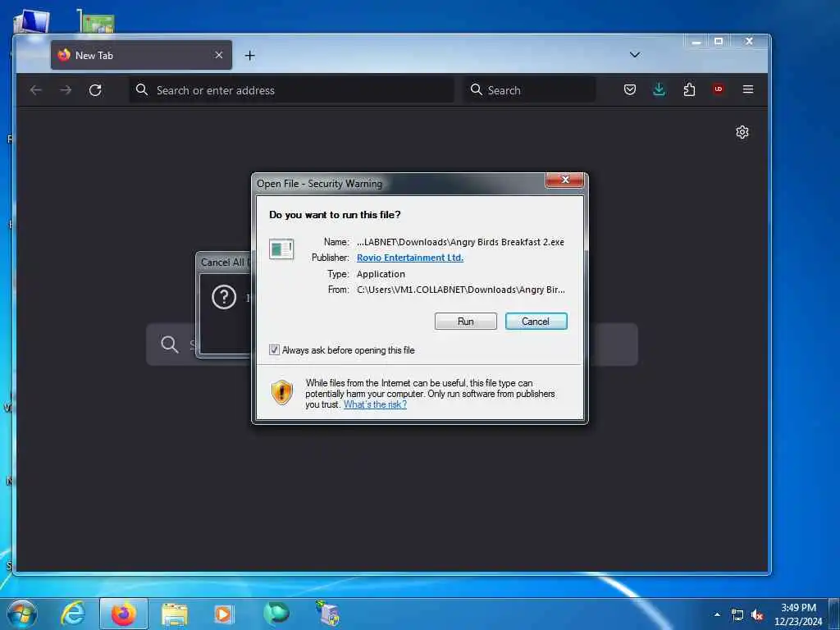Personalize new tab with gear icon

[x=742, y=132]
